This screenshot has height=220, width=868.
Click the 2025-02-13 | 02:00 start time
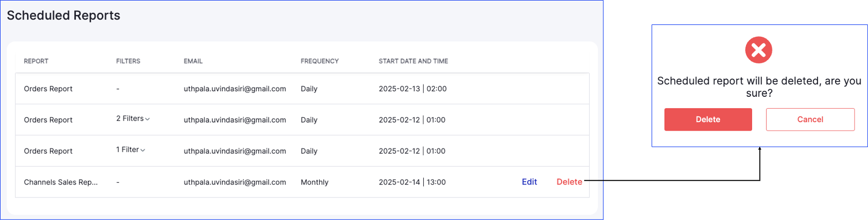click(x=412, y=89)
